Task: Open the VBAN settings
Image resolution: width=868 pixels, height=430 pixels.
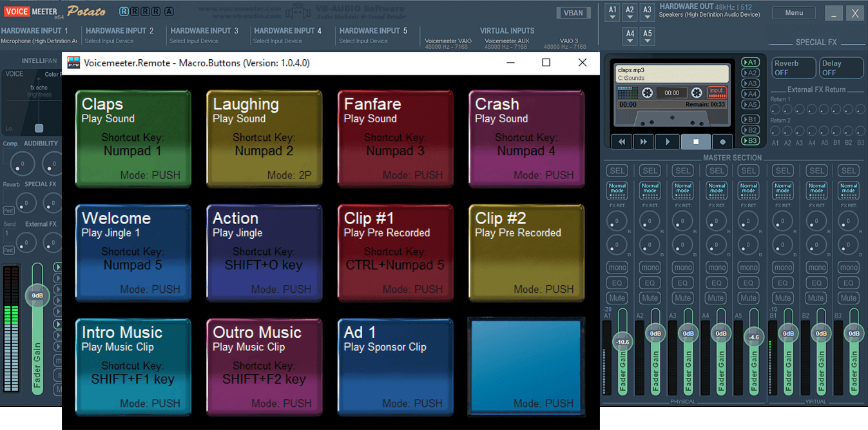Action: point(574,13)
